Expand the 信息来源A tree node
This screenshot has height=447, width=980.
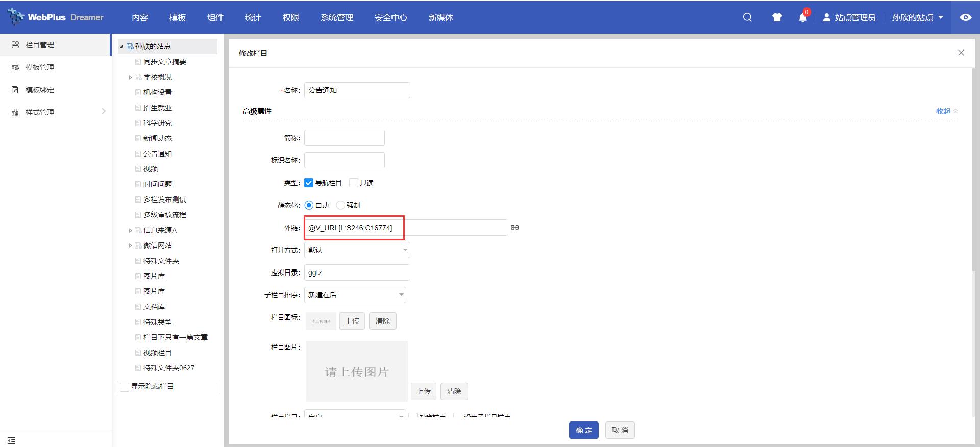[130, 231]
